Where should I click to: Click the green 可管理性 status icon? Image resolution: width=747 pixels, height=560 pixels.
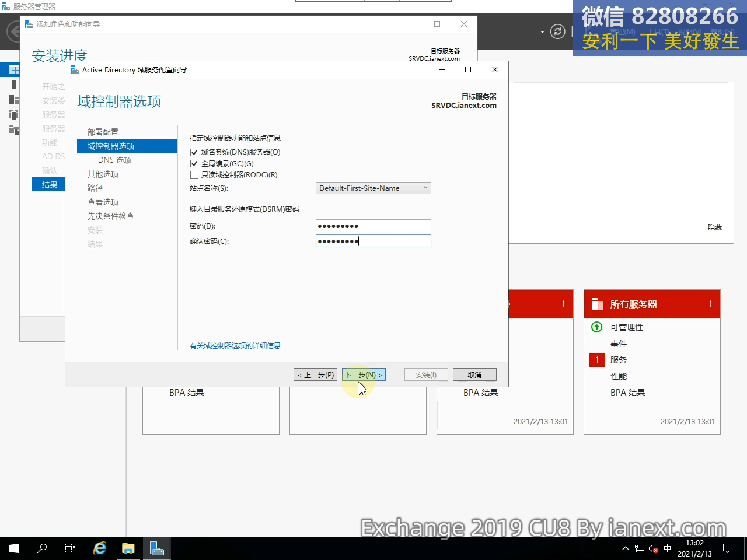(x=597, y=327)
